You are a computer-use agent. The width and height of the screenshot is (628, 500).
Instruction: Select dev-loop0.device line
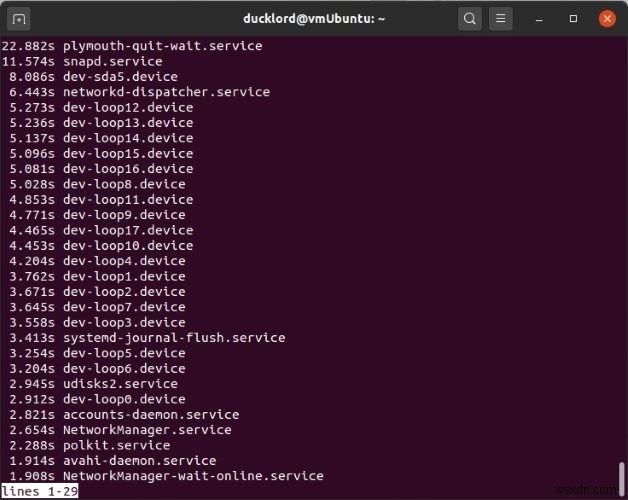(97, 399)
